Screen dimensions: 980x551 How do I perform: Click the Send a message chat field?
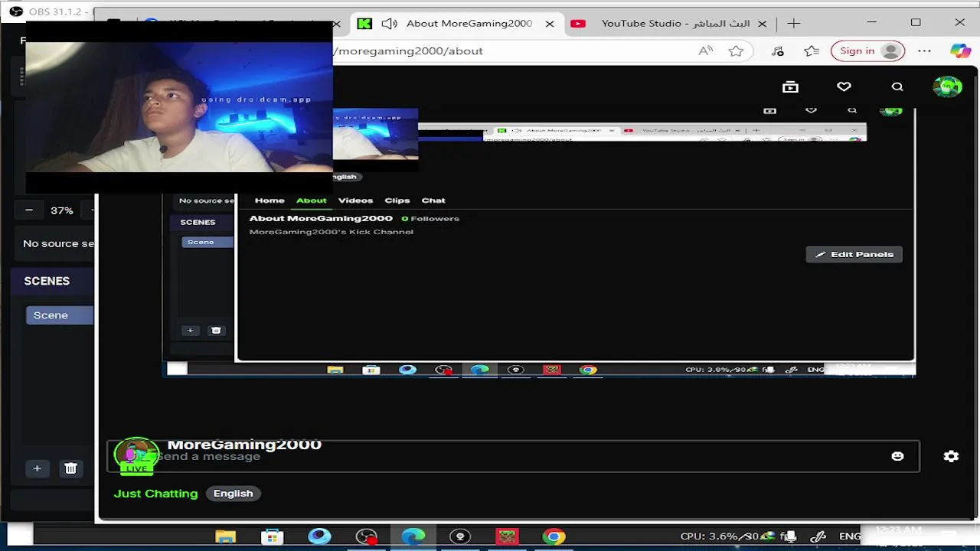pos(513,456)
